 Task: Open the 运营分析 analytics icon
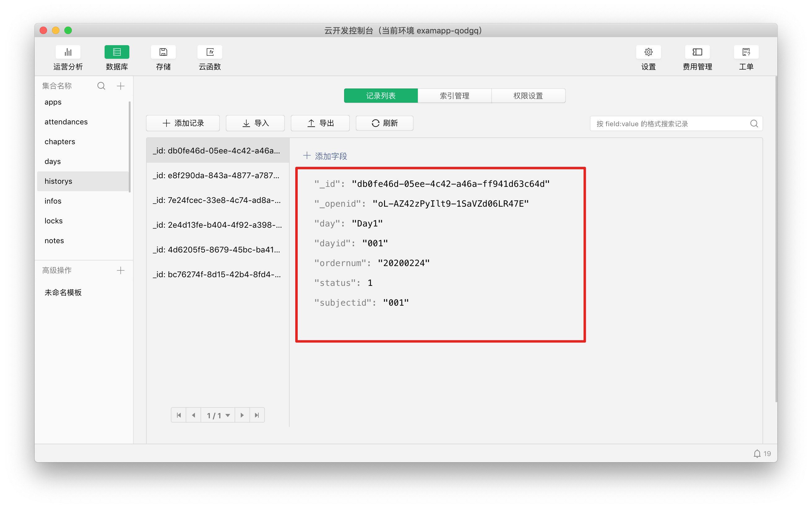tap(68, 52)
